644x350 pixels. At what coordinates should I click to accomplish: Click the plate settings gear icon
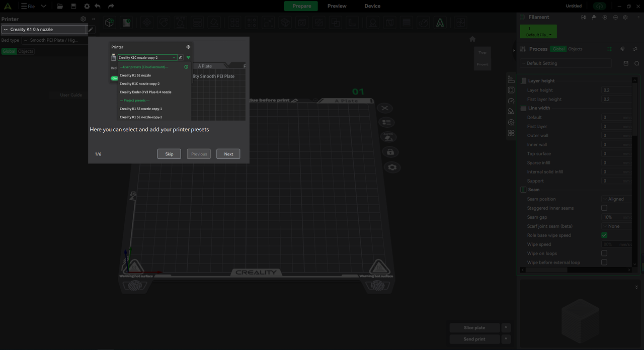pos(392,167)
